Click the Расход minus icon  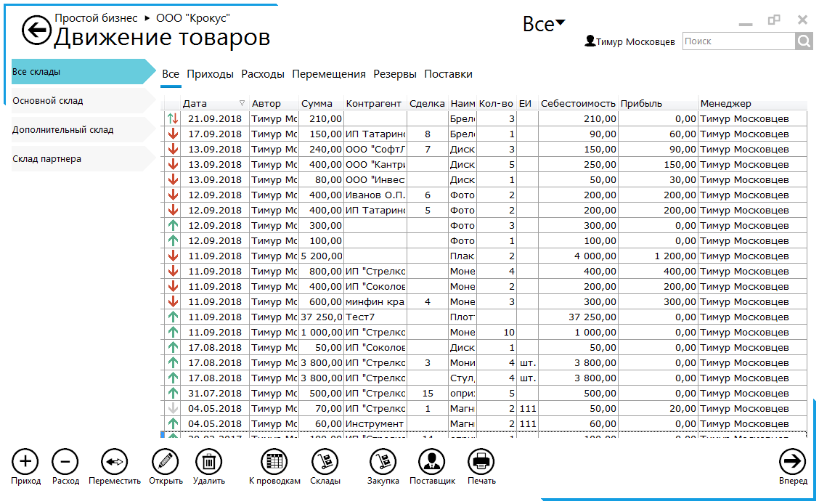coord(65,461)
